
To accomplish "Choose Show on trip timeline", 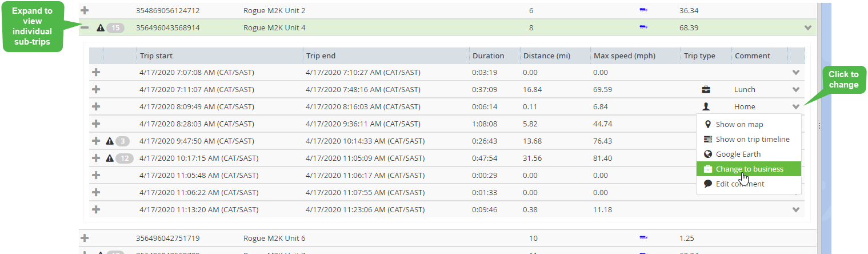I will (749, 139).
